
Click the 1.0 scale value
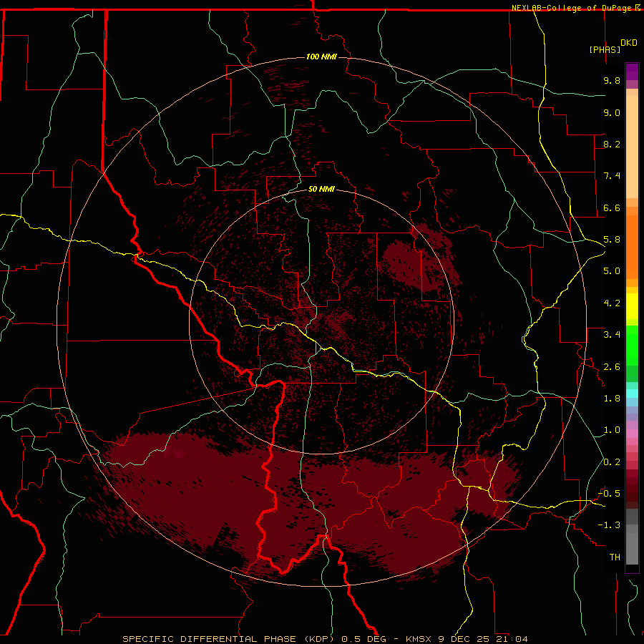pos(612,430)
